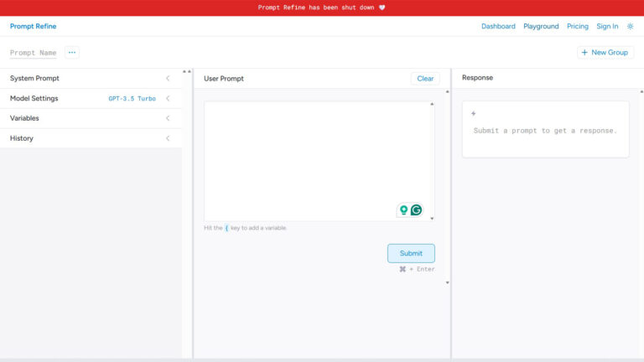Clear the user prompt
644x362 pixels.
[425, 79]
